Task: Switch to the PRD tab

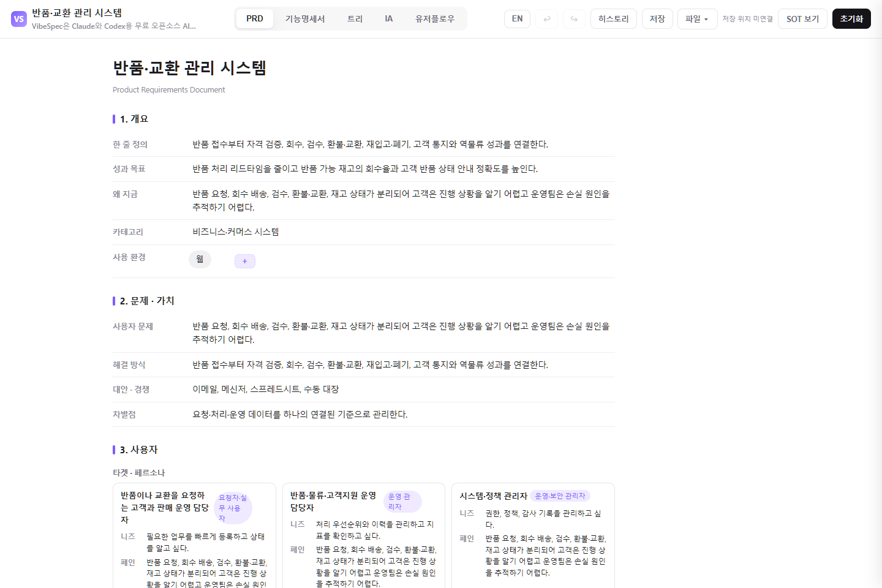Action: [x=255, y=19]
